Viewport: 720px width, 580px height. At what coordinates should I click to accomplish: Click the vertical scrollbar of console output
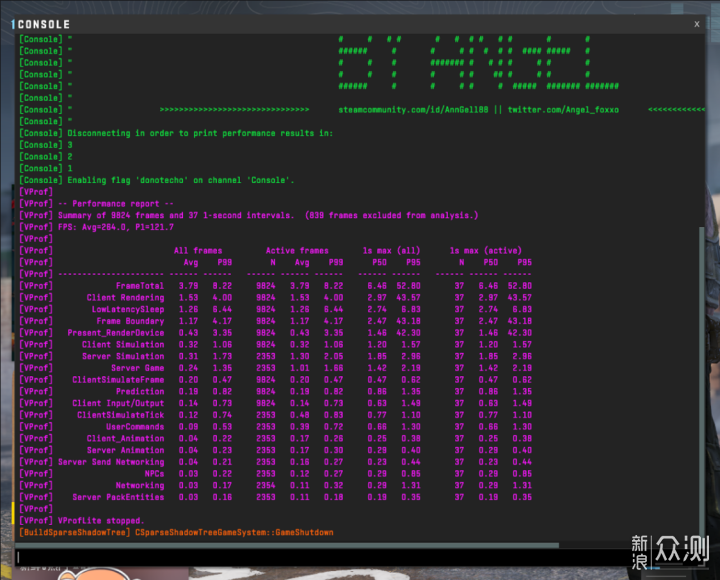[x=701, y=383]
